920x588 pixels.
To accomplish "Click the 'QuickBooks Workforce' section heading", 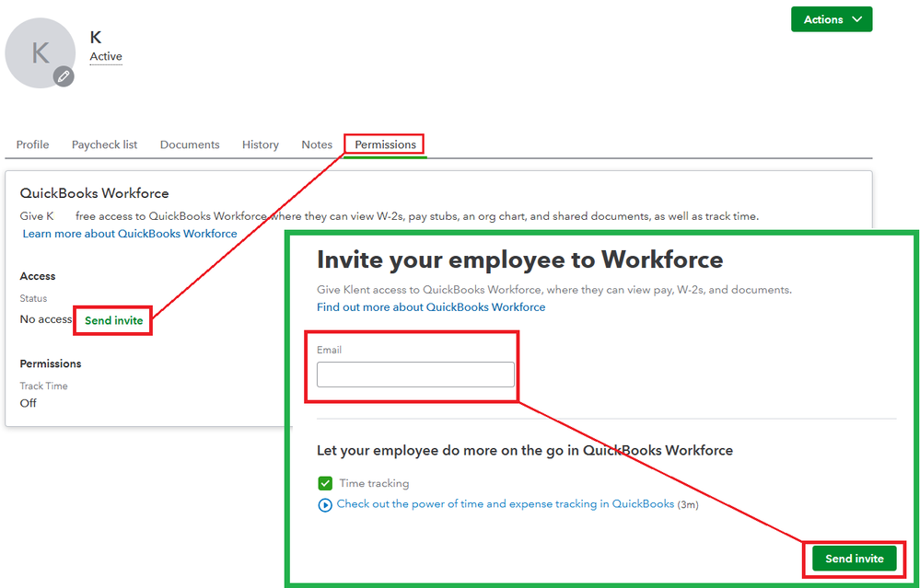I will point(95,193).
